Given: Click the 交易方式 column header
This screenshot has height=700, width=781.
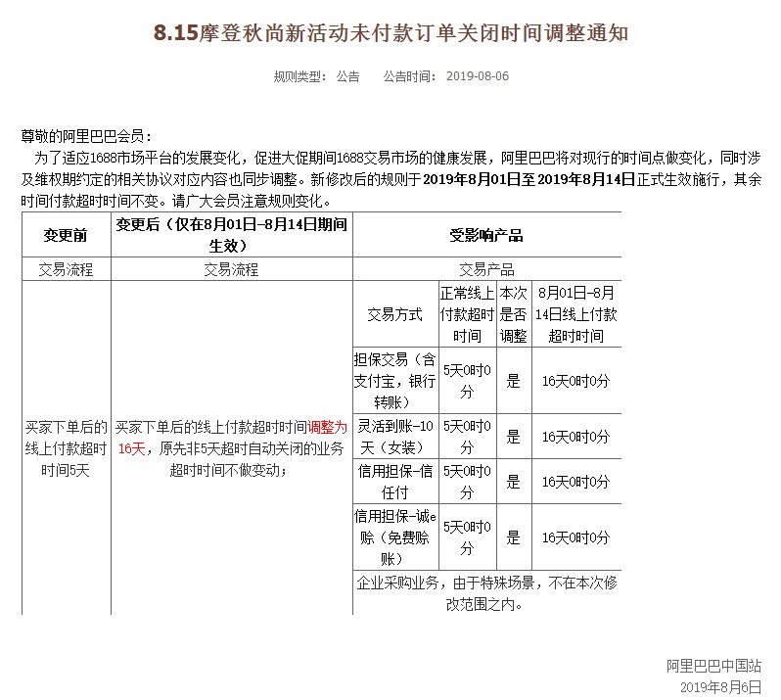Looking at the screenshot, I should (x=395, y=314).
